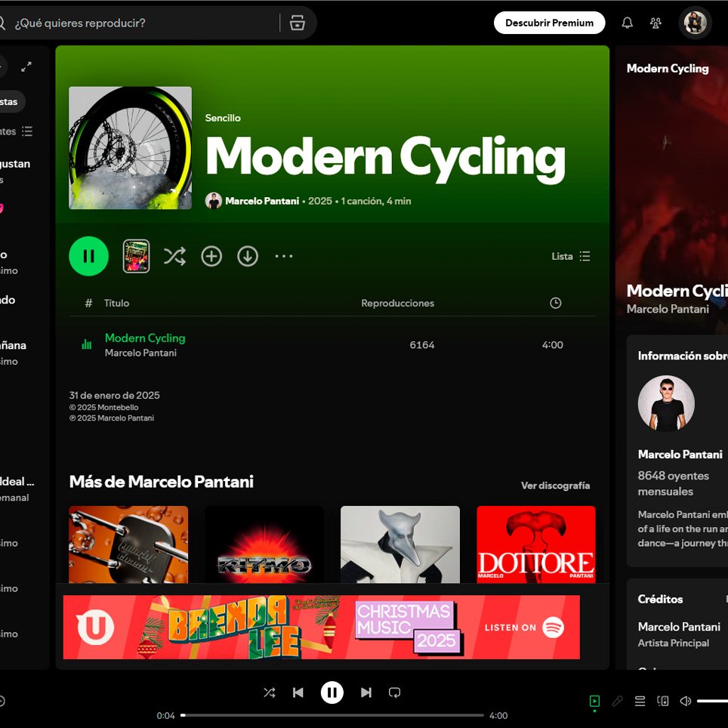This screenshot has height=728, width=728.
Task: Toggle repeat in the player bar
Action: [394, 693]
